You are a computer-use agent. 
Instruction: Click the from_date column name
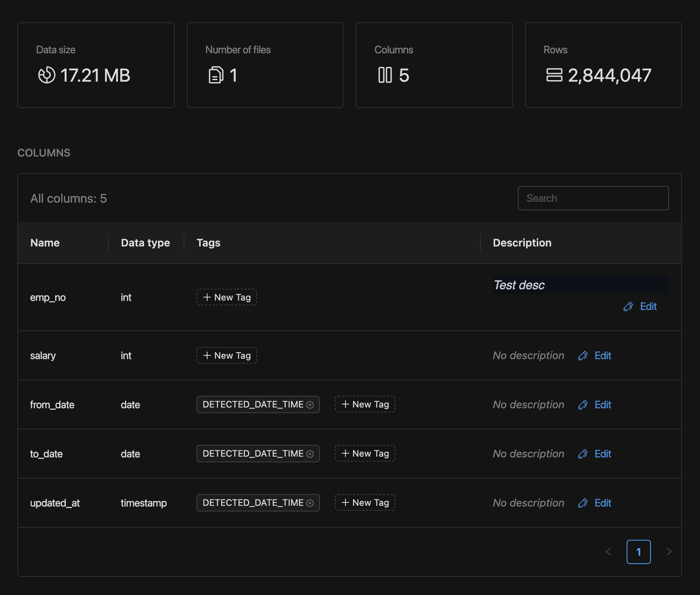[x=52, y=405]
